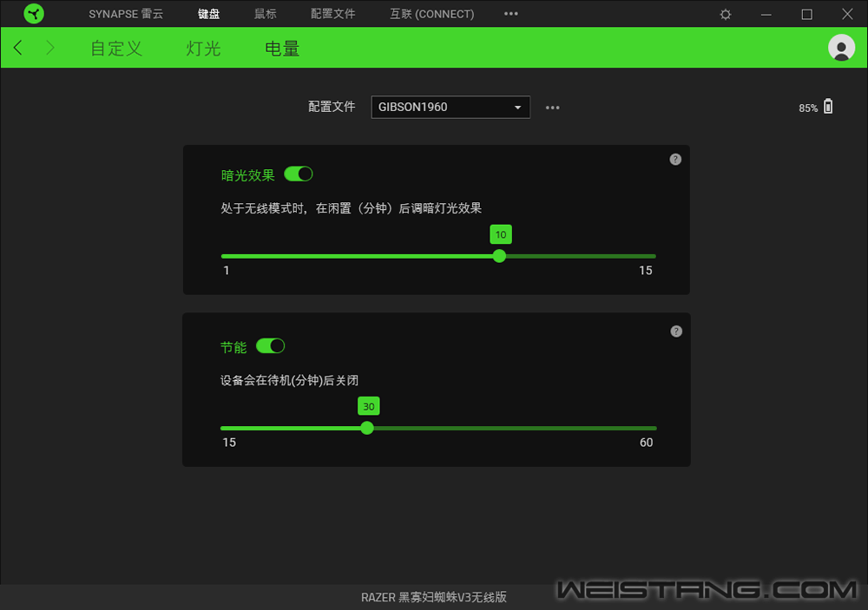Select the 电量 subtab

[282, 49]
